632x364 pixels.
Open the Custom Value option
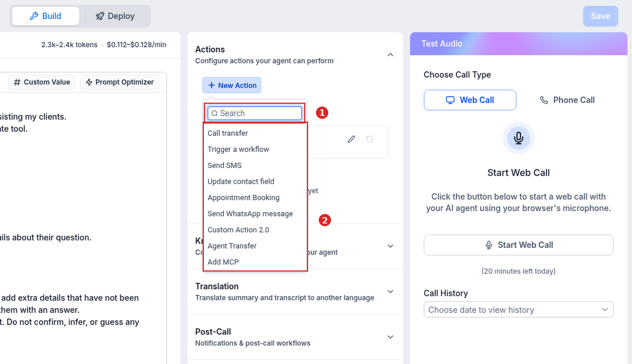tap(41, 82)
